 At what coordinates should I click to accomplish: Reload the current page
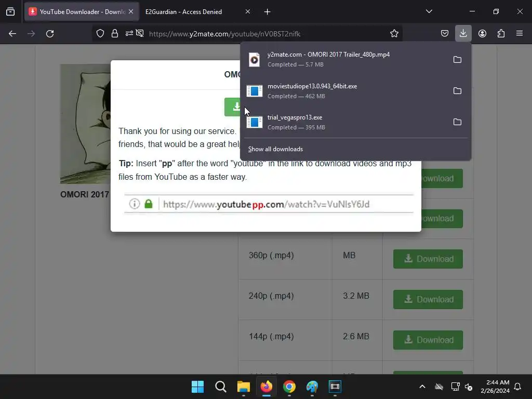[50, 34]
